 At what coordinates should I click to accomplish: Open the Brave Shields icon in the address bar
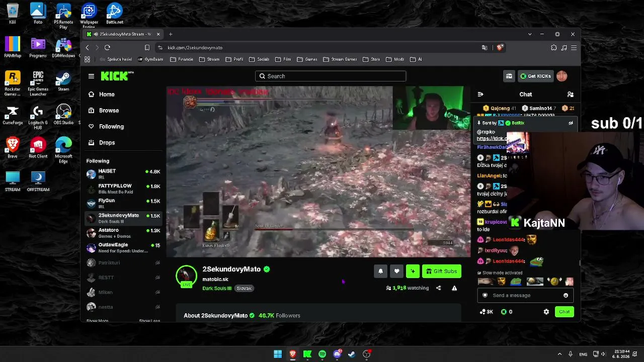tap(500, 47)
